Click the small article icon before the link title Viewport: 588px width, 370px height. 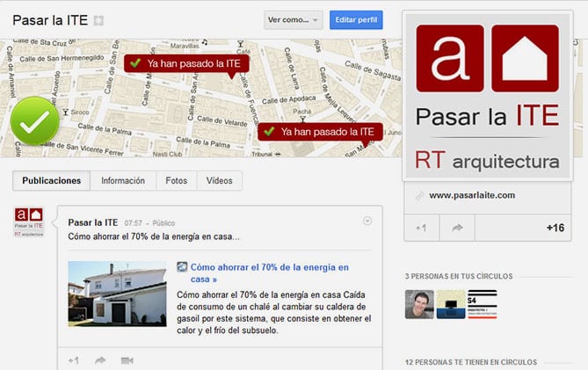point(182,267)
